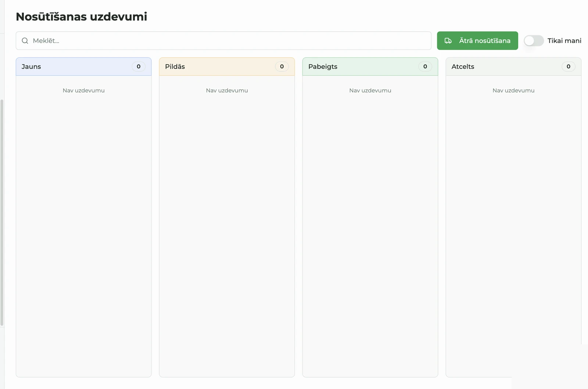Click the vertical scrollbar on the left edge
This screenshot has width=588, height=389.
(2, 212)
